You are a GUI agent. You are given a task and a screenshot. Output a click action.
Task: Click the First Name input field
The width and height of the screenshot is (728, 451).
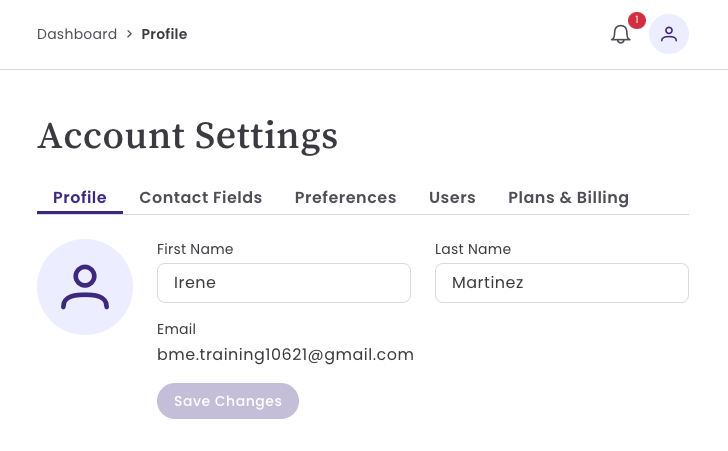284,283
